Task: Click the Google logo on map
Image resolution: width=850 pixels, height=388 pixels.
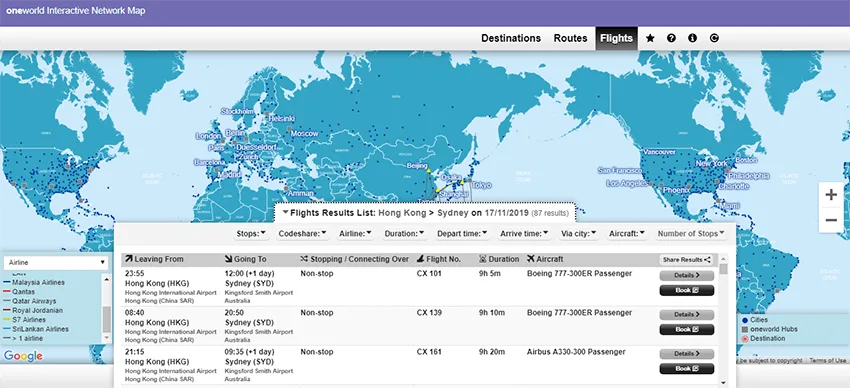Action: coord(23,356)
